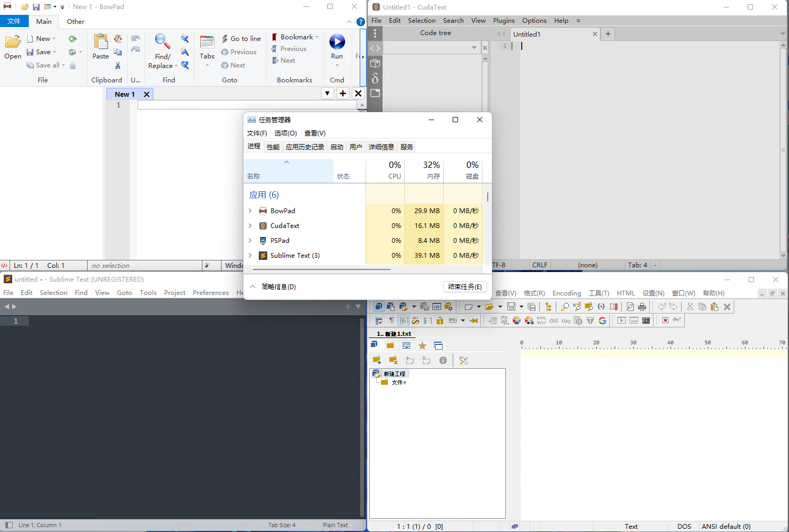Select the New 1 tab in BowPad
Screen dimensions: 789x532
coord(125,94)
